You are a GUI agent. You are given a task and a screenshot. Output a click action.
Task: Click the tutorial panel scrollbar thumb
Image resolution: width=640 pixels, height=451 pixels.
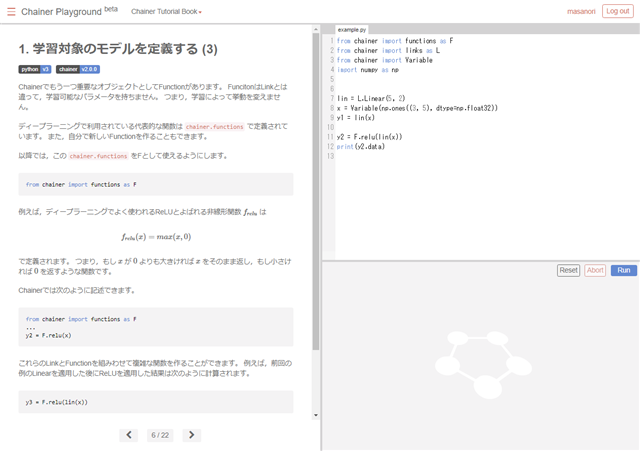pos(316,192)
